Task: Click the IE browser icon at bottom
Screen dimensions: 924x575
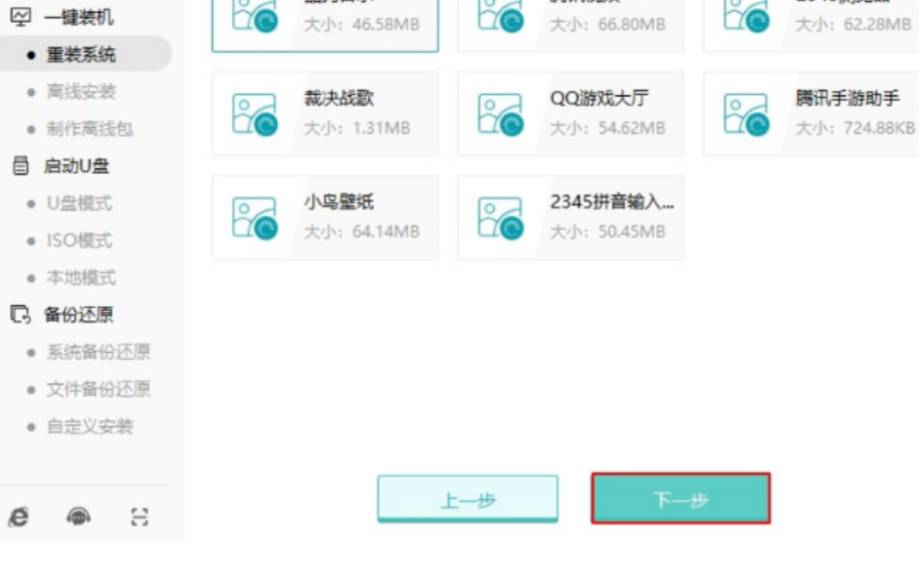Action: (x=18, y=517)
